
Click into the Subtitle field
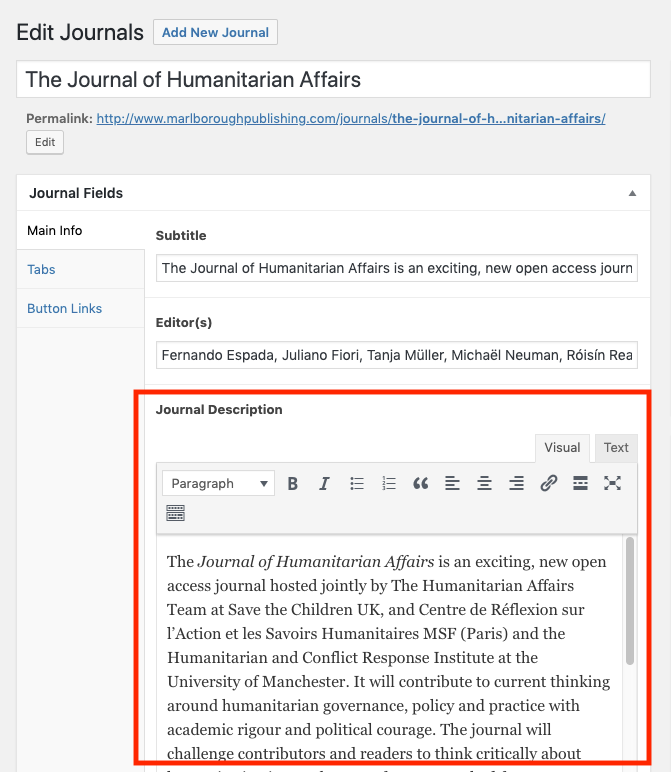coord(397,268)
